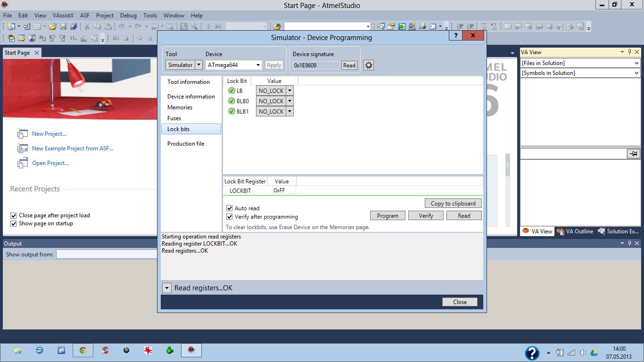The height and width of the screenshot is (362, 644).
Task: Click the Find in Files magnifier icon
Action: tap(194, 26)
